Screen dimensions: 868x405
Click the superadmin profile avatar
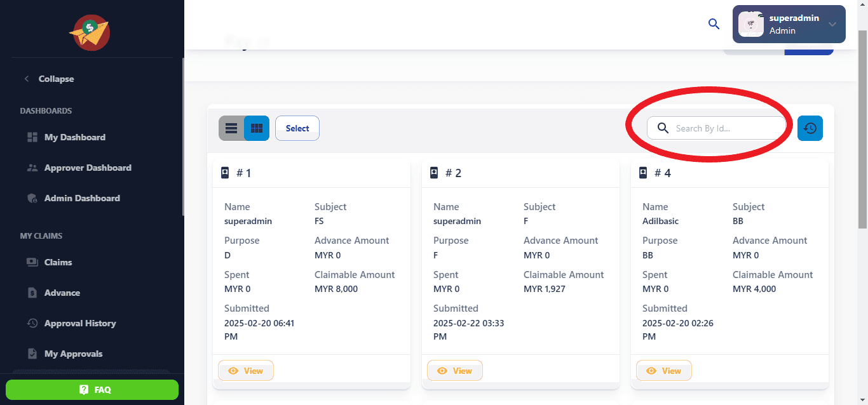751,24
